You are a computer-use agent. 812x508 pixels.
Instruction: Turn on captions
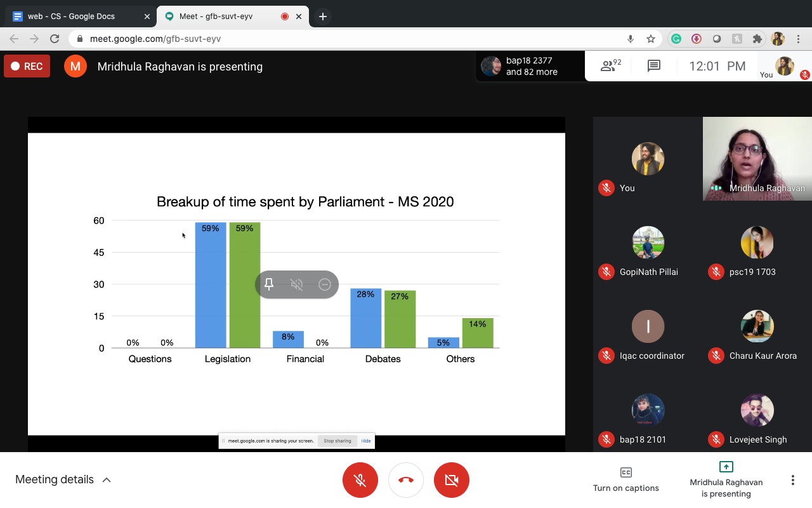tap(625, 479)
